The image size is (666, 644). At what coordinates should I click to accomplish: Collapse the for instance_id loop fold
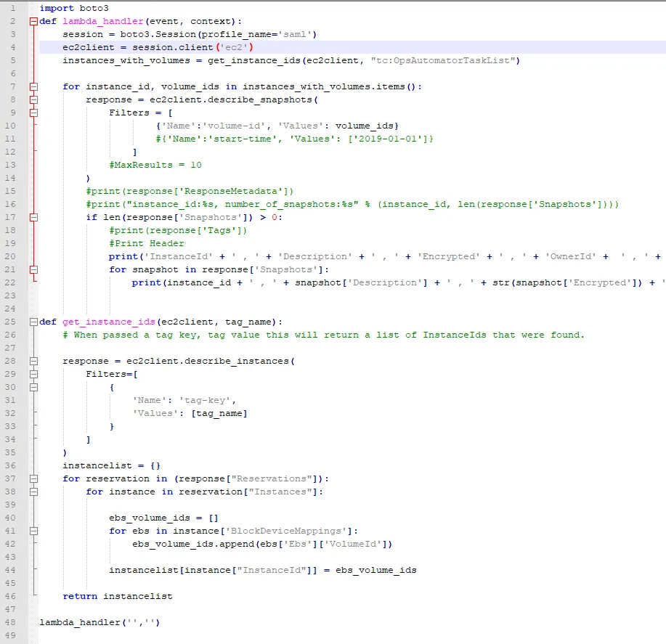tap(34, 86)
